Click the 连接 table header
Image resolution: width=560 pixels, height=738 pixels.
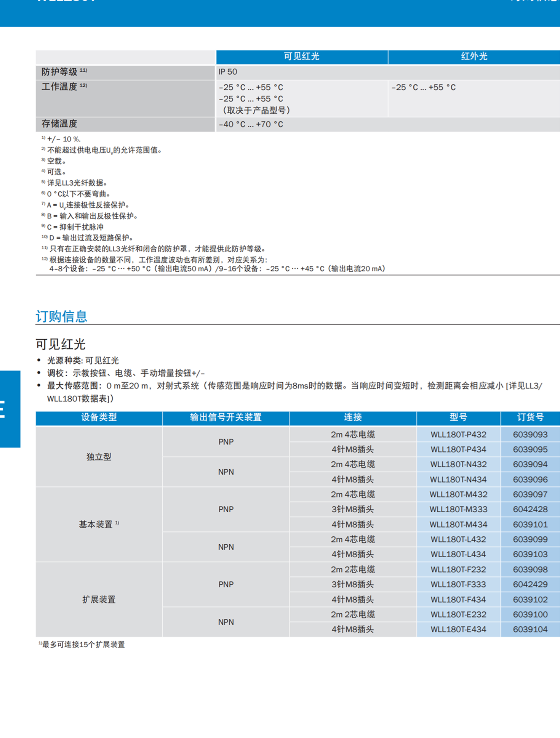(353, 417)
